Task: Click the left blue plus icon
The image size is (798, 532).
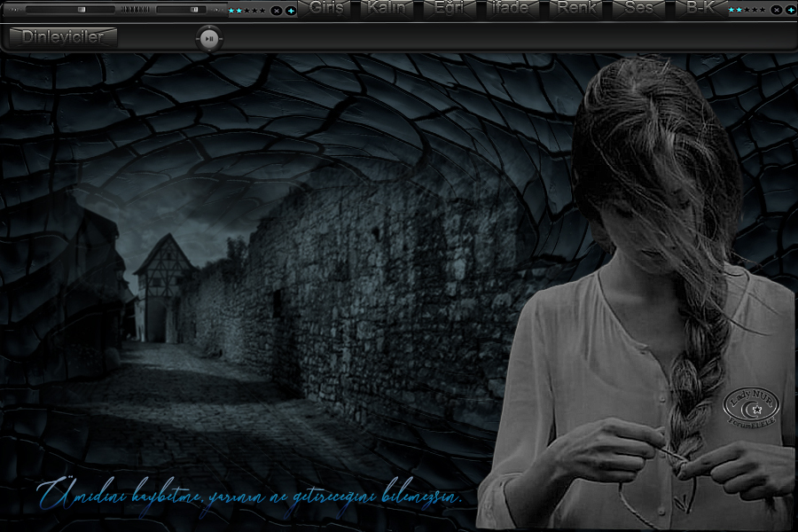Action: [291, 10]
